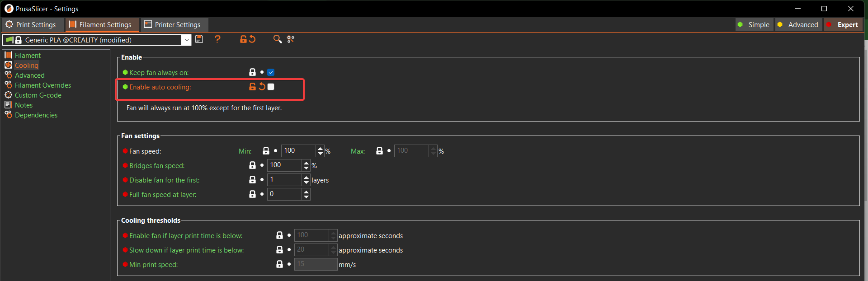Click lock icon for Bridges fan speed

click(x=252, y=165)
